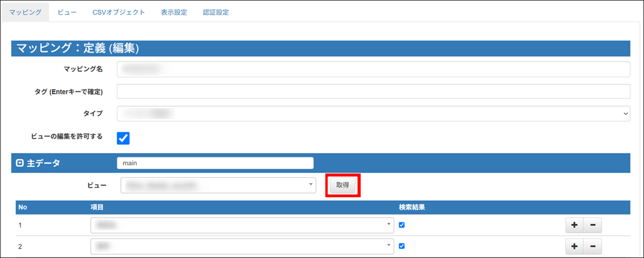Toggle ビューの編集を許可する checkbox
Image resolution: width=644 pixels, height=258 pixels.
pos(123,138)
